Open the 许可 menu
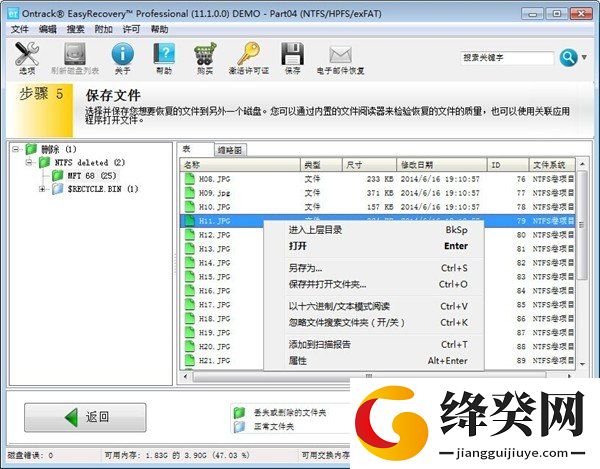Screen dimensions: 600x469 [x=131, y=29]
